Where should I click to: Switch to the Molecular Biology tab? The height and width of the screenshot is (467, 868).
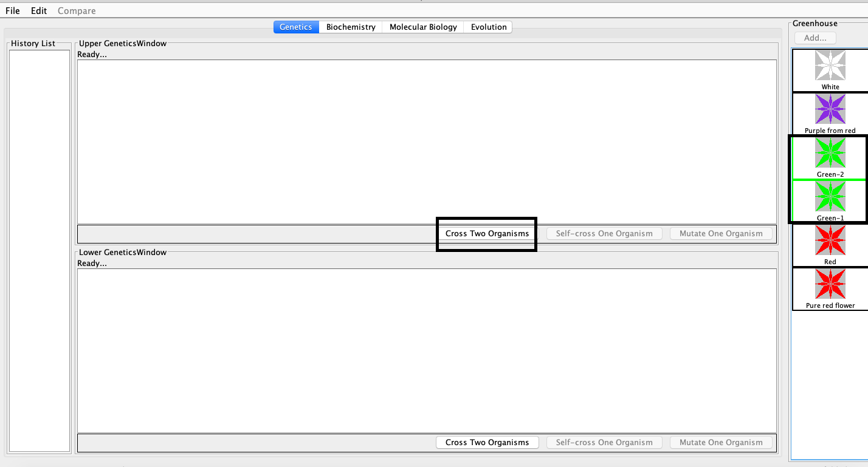click(x=423, y=27)
